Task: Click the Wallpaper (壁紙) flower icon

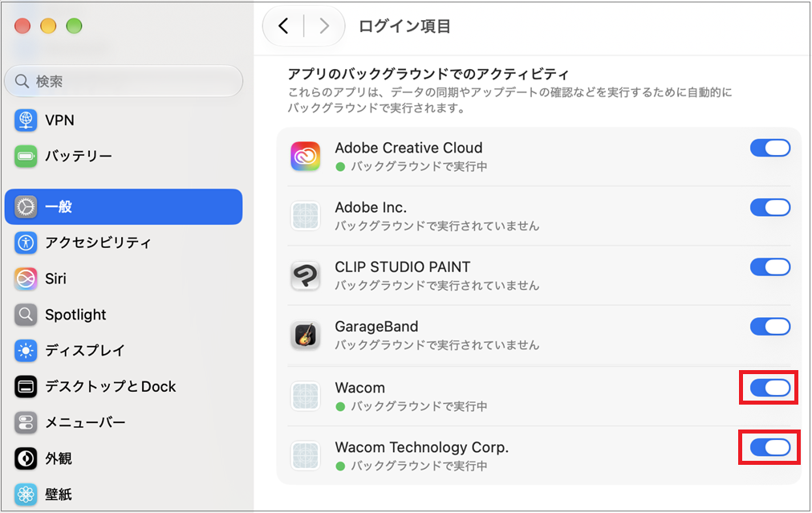Action: 26,495
